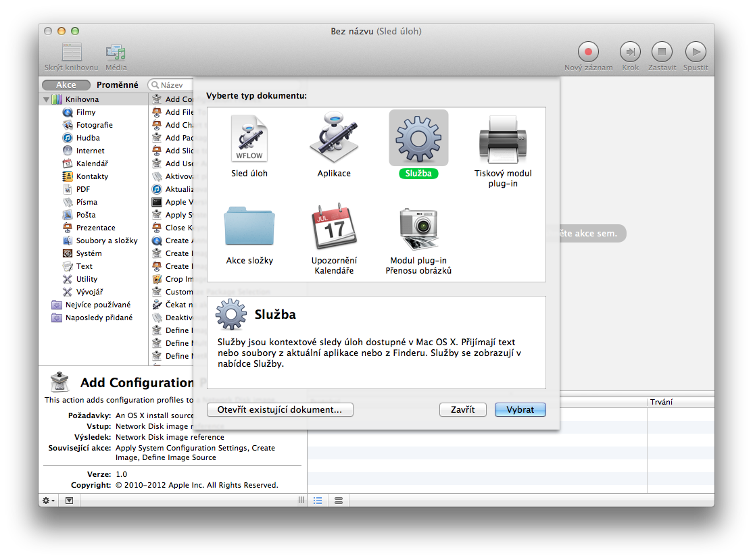The image size is (753, 560).
Task: Click the Zastavit stop button
Action: [x=662, y=51]
